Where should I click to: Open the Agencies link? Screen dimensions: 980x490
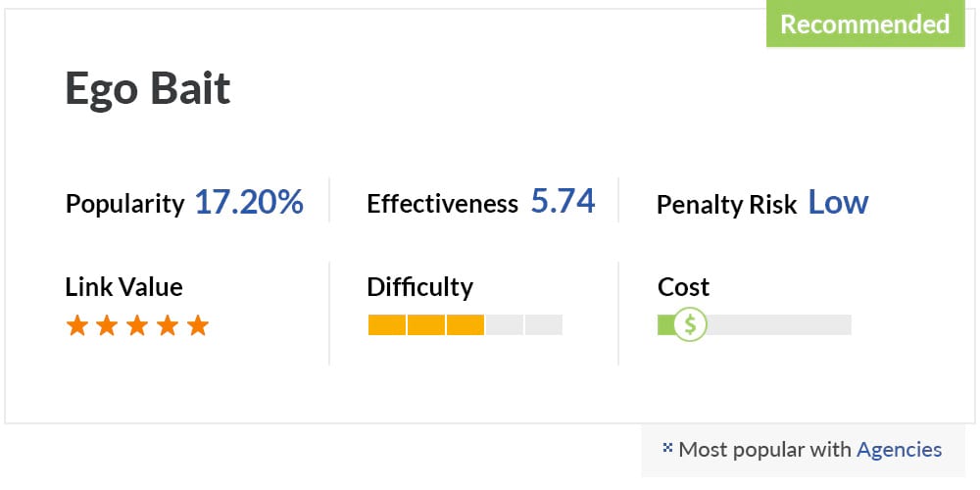(x=899, y=450)
